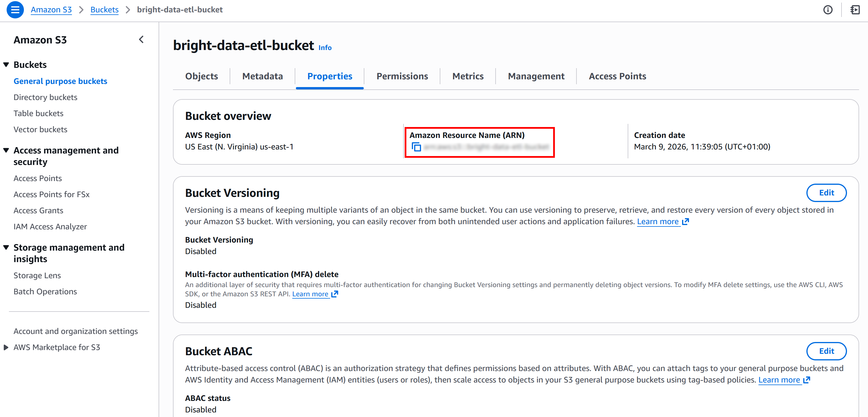Viewport: 868px width, 417px height.
Task: Expand AWS Marketplace for S3 section
Action: tap(6, 347)
